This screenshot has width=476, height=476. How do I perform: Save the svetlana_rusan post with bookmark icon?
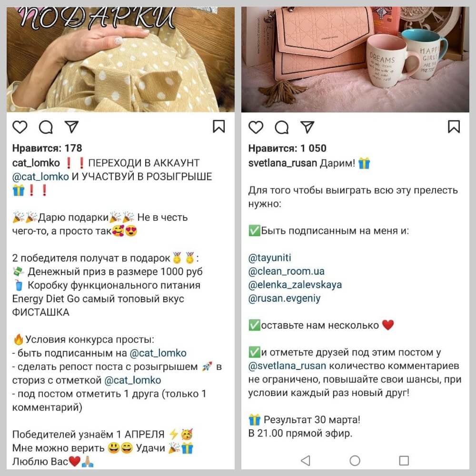[454, 127]
